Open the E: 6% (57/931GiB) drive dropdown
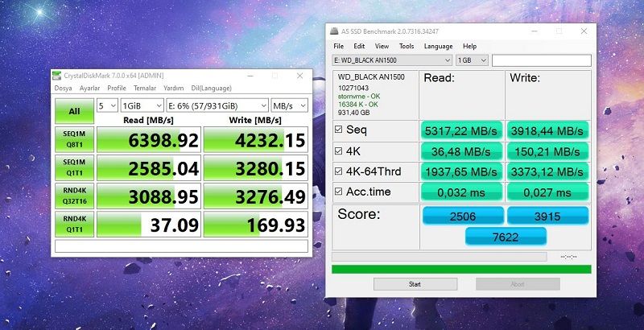 (x=217, y=106)
